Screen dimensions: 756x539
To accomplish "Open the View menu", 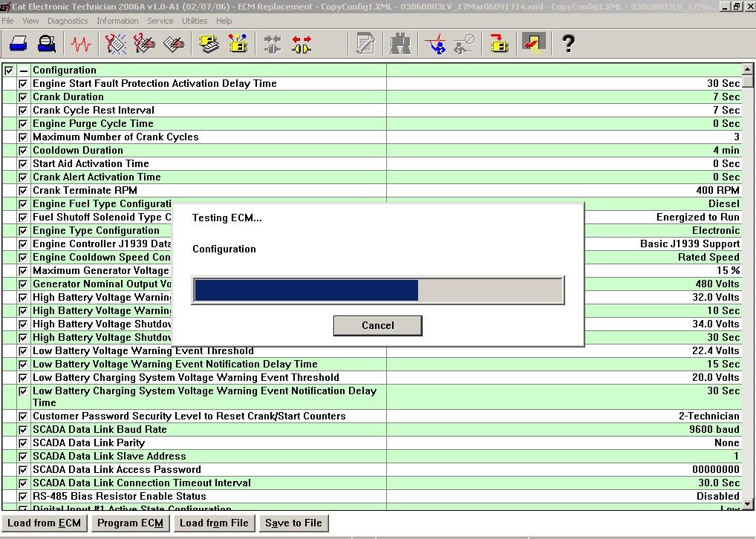I will (30, 21).
